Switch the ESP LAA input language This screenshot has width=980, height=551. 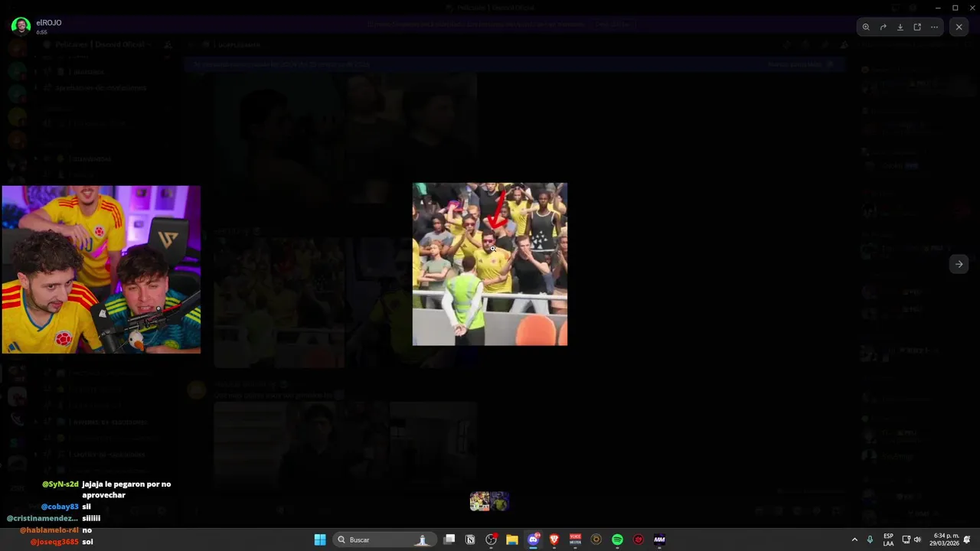tap(888, 540)
